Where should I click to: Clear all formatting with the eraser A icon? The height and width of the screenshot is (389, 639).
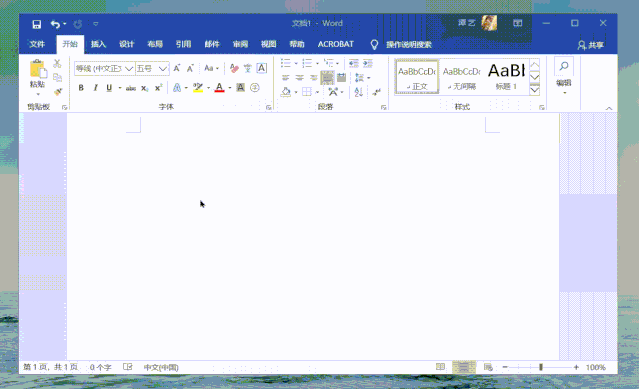[x=234, y=68]
